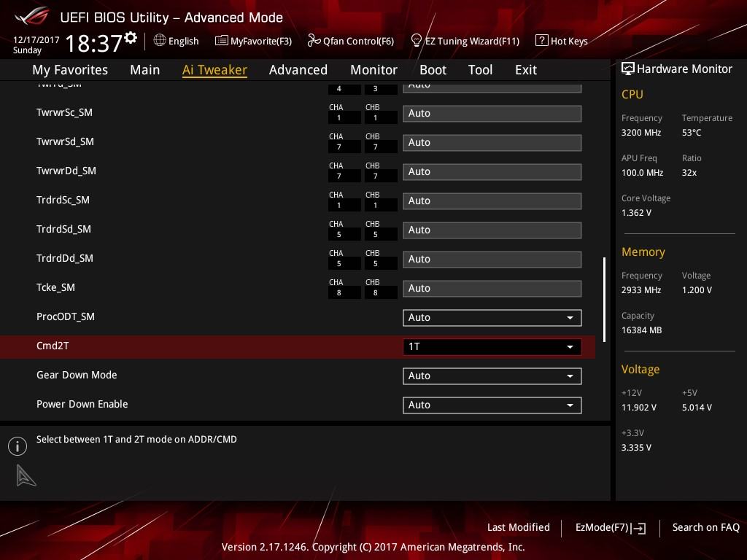Select the Power Down Enable label

tap(82, 404)
